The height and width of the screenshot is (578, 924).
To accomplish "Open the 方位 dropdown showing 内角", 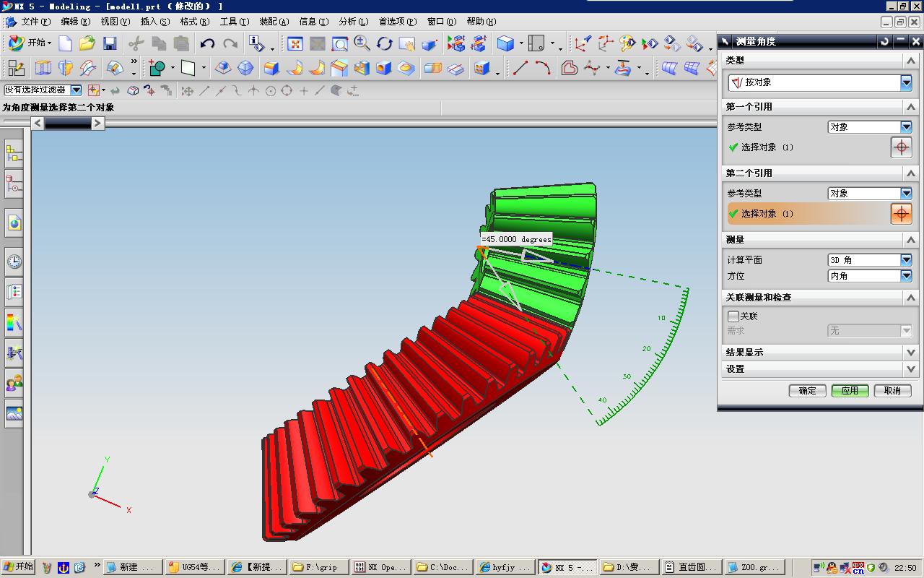I will 870,276.
